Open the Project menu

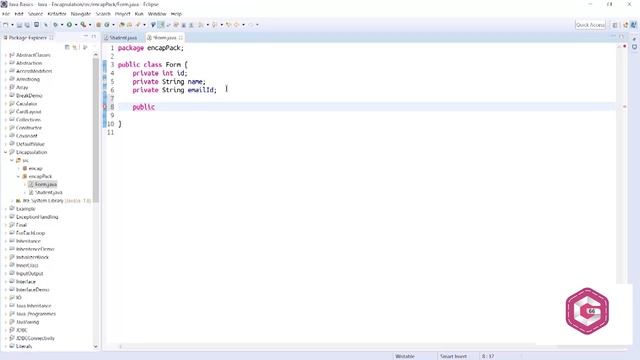[122, 14]
